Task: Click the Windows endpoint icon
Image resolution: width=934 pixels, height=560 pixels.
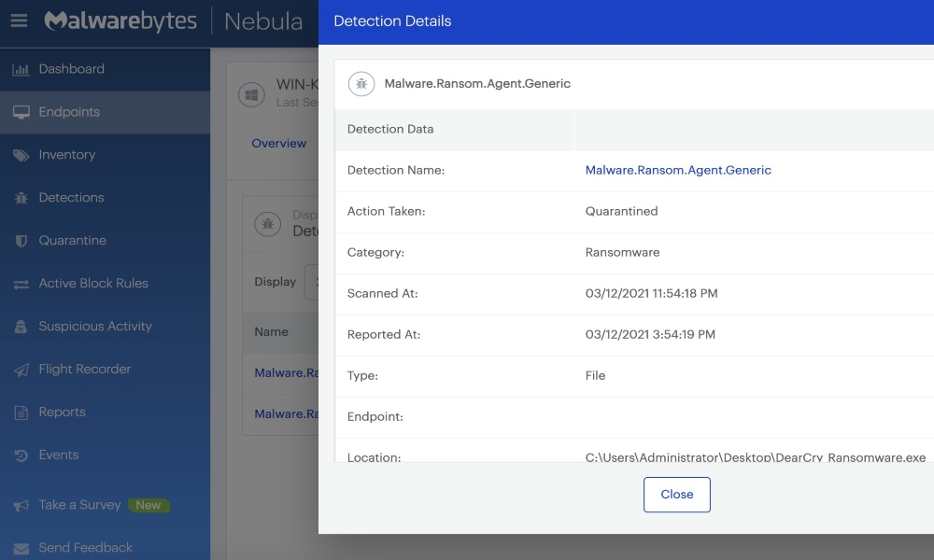Action: point(251,94)
